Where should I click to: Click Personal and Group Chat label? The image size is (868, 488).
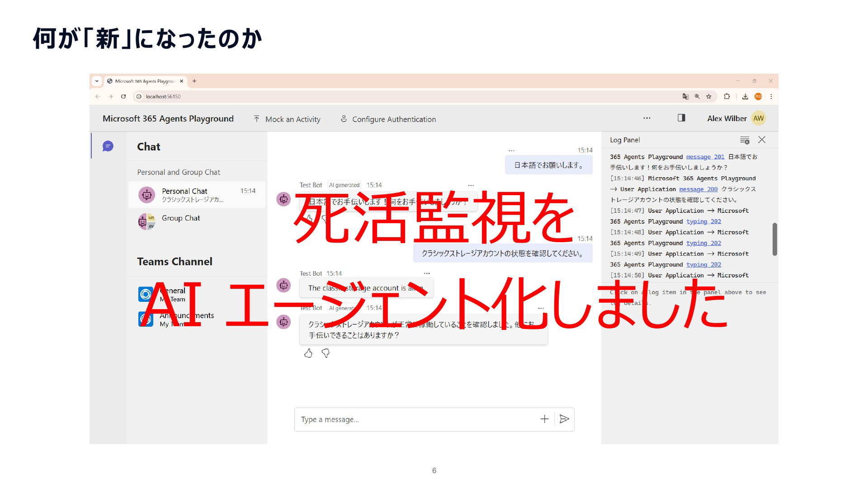[x=179, y=172]
